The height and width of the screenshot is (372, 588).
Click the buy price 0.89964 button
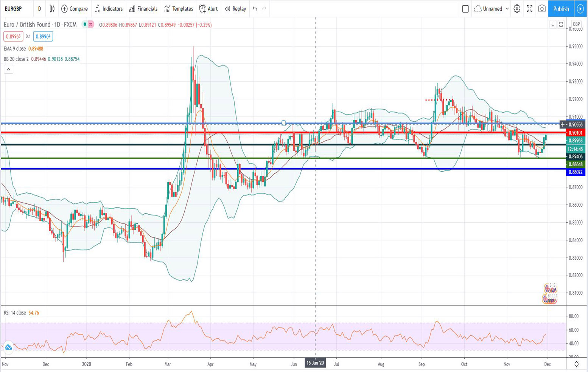(42, 36)
